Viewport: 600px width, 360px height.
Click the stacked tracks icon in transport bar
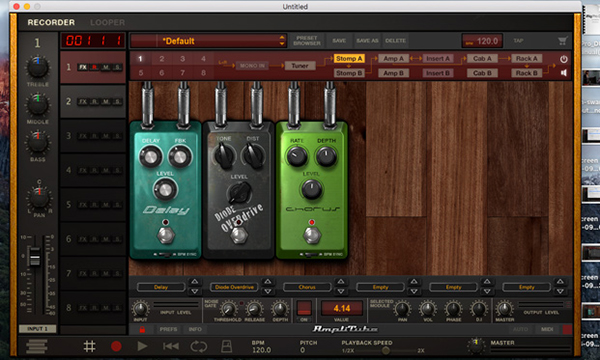tap(37, 346)
